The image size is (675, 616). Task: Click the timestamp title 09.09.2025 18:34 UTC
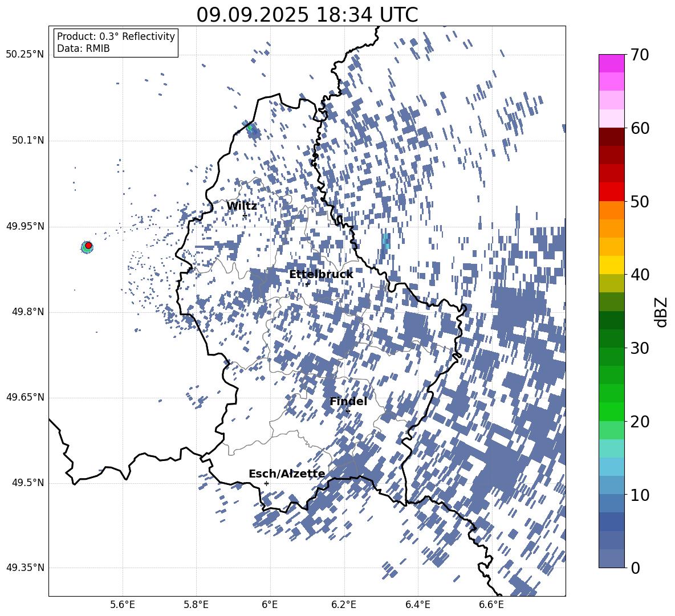307,15
